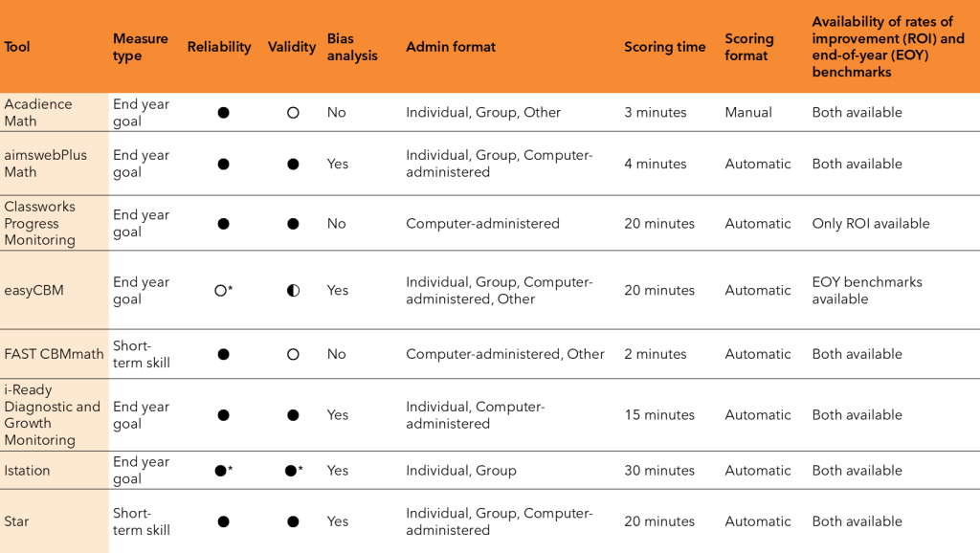Click the 'Manual' scoring format cell
Screen dimensions: 980x553
point(748,113)
